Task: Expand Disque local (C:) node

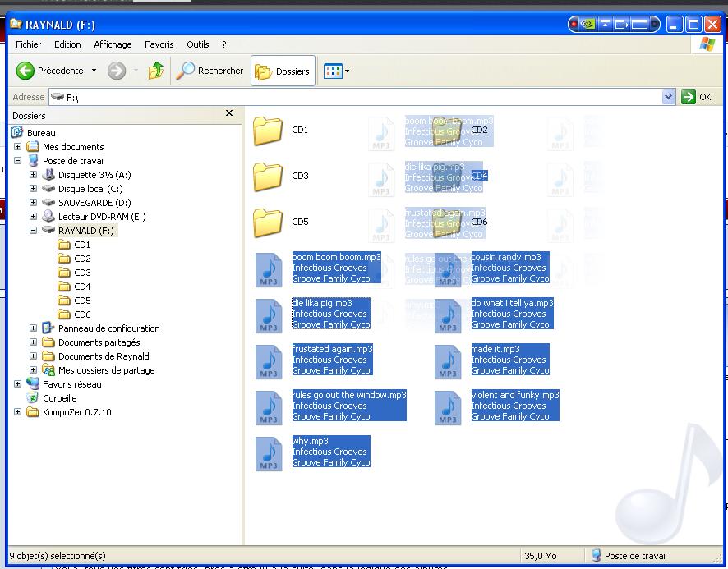Action: (x=33, y=188)
